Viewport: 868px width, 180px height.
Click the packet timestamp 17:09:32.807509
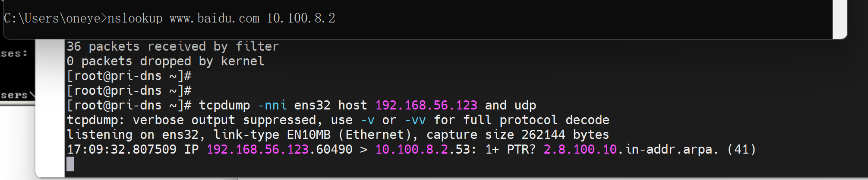pyautogui.click(x=122, y=150)
